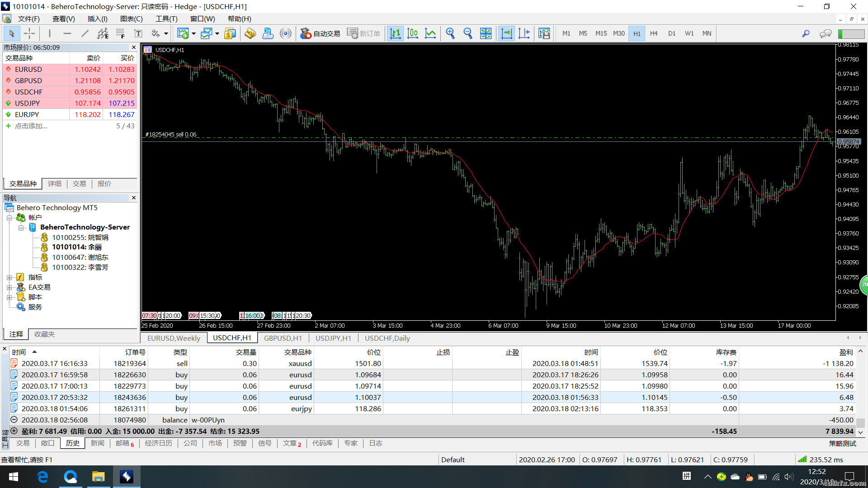Switch chart to bar chart mode
Image resolution: width=868 pixels, height=488 pixels.
[395, 33]
